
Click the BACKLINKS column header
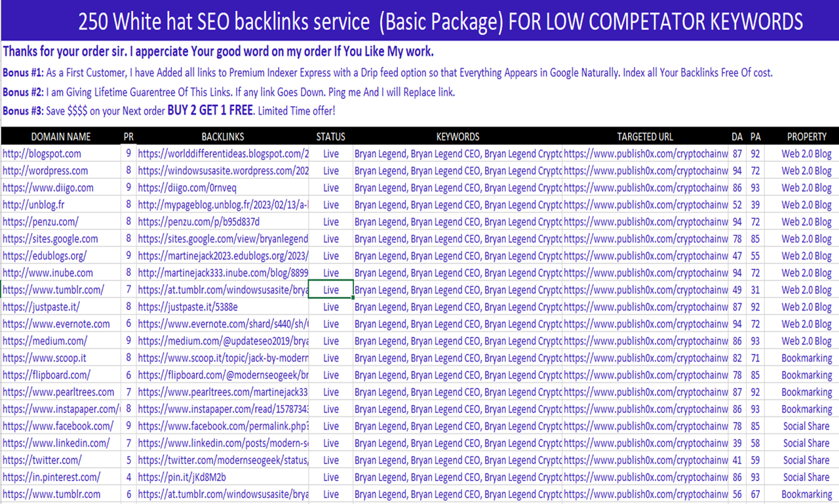[223, 136]
